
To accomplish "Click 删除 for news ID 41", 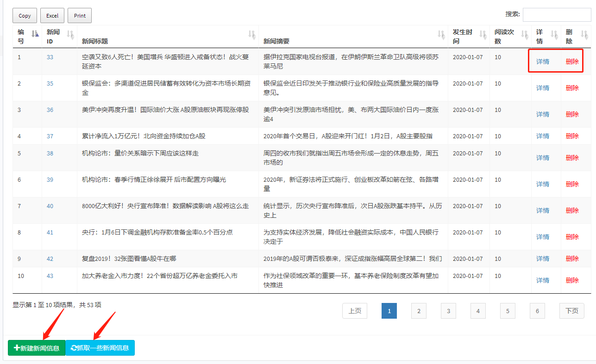I will (572, 237).
